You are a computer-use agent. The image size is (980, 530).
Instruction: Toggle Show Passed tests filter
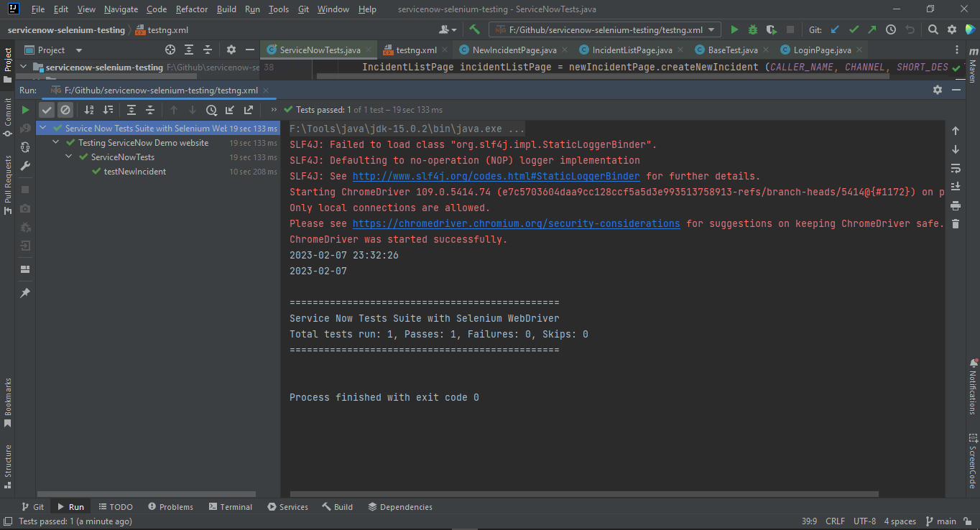point(47,110)
